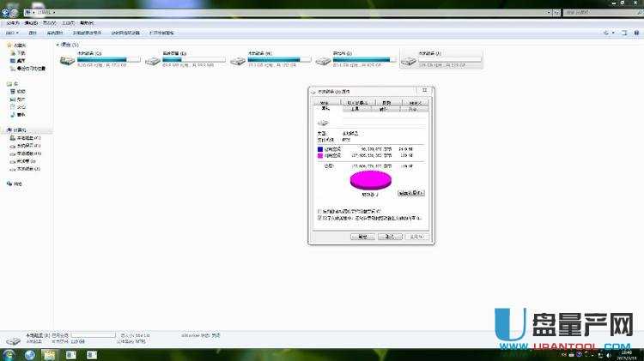Open Favorites star in navigation pane
644x361 pixels.
pyautogui.click(x=10, y=45)
